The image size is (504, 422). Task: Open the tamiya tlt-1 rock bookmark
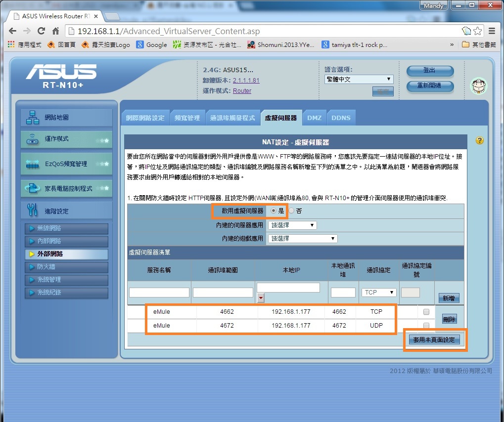pos(354,44)
